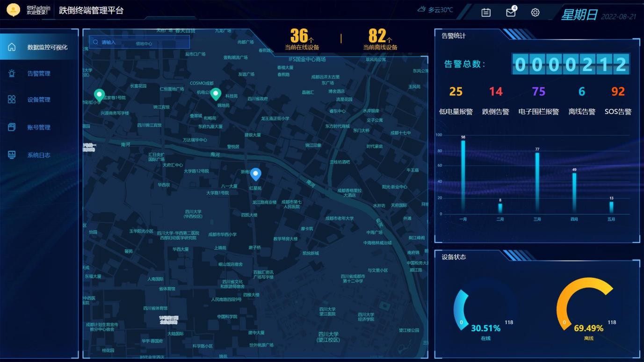Select green map marker near 科技苑
This screenshot has height=362, width=644.
[215, 94]
